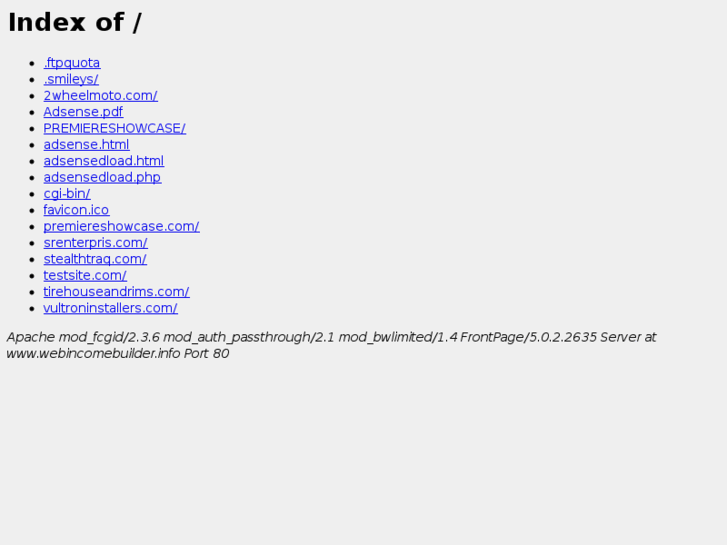Open the Adsense.pdf document
This screenshot has width=727, height=545.
[x=83, y=112]
